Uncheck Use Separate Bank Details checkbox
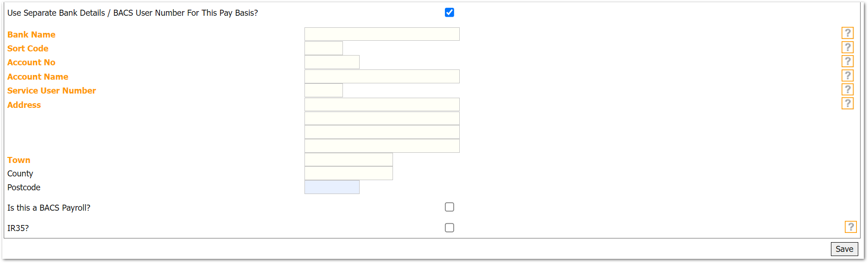Viewport: 868px width, 263px height. [449, 13]
